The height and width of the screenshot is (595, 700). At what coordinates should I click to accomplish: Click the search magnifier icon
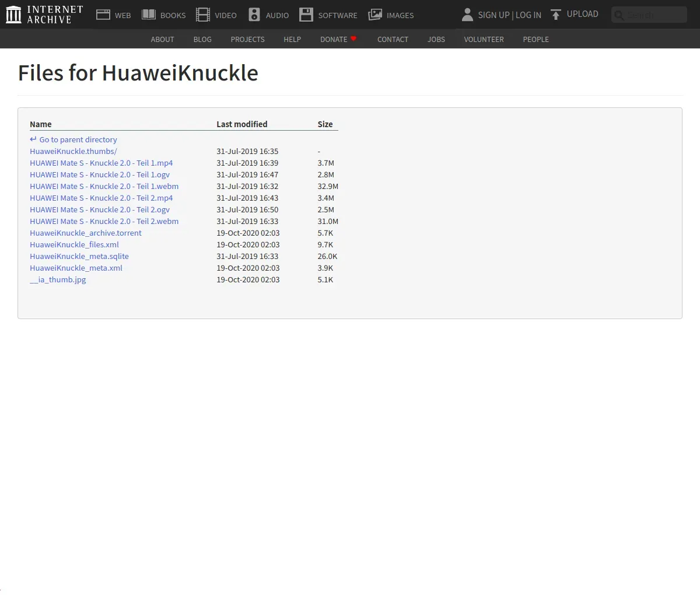point(619,15)
